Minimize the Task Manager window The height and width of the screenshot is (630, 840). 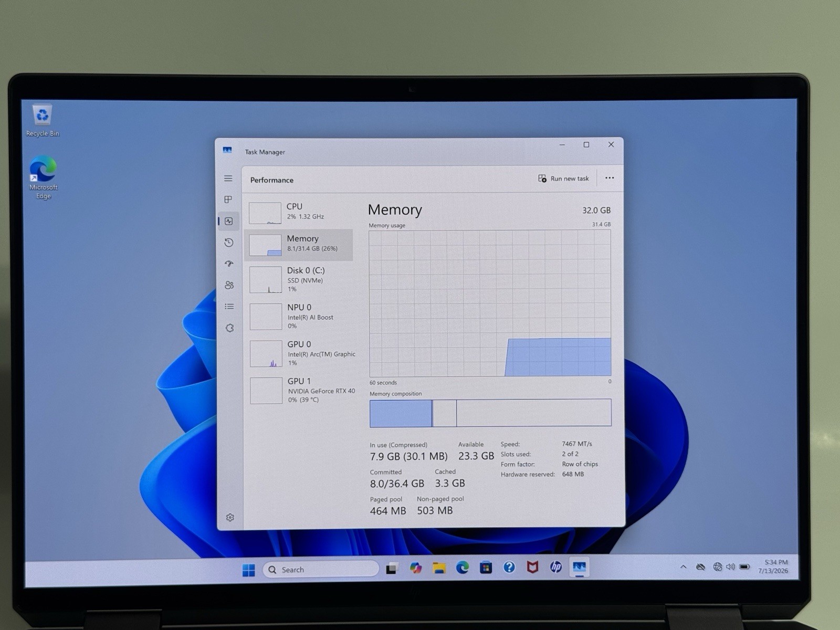(562, 145)
